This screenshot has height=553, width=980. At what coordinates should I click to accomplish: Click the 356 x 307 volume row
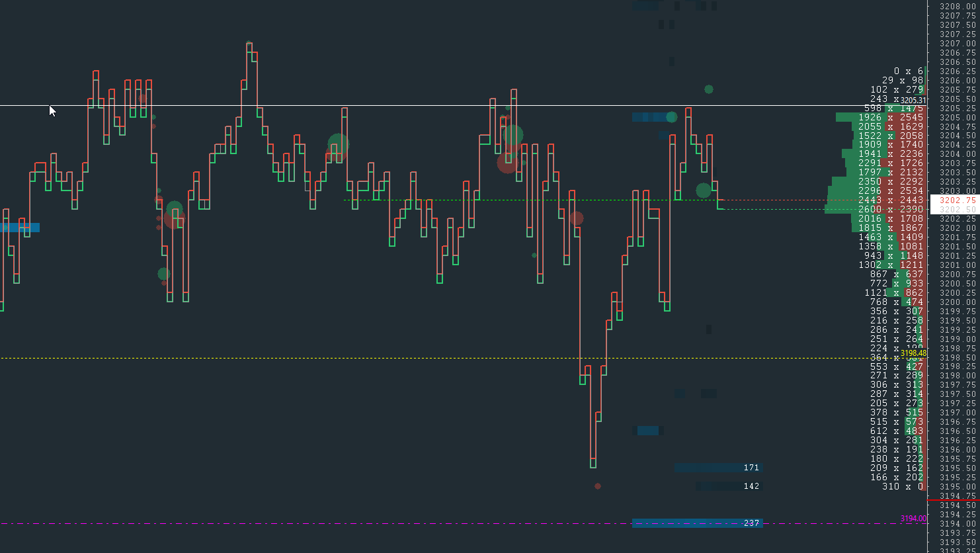point(897,311)
